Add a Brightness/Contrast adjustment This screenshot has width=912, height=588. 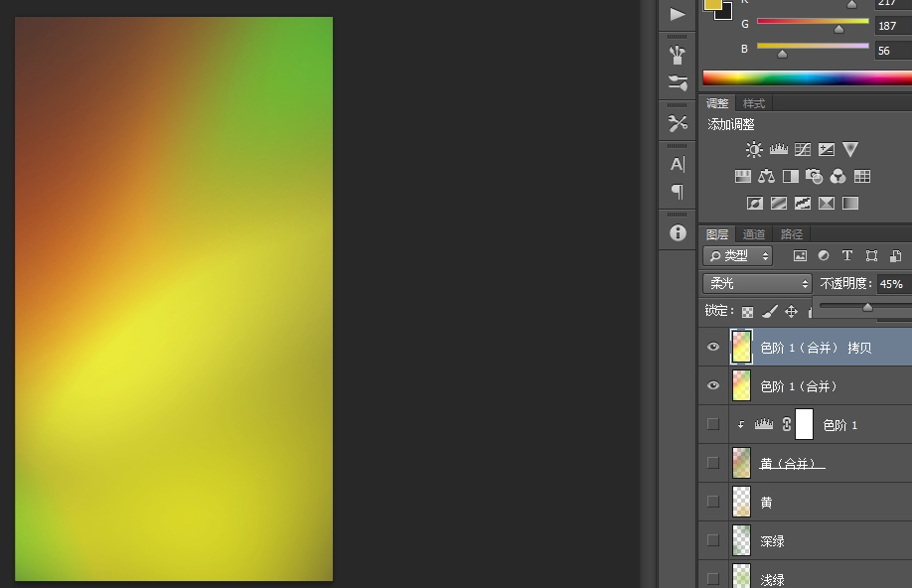click(754, 150)
